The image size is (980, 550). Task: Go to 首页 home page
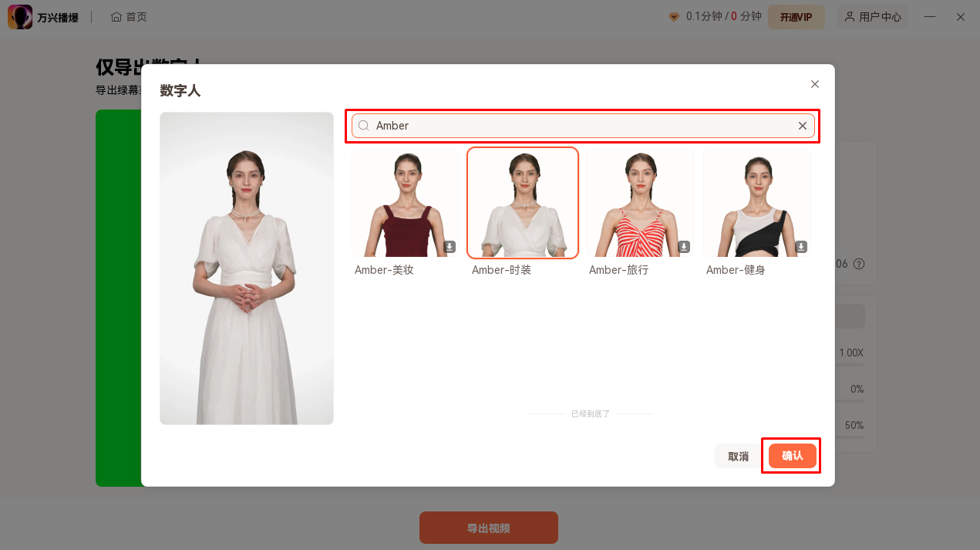point(129,17)
